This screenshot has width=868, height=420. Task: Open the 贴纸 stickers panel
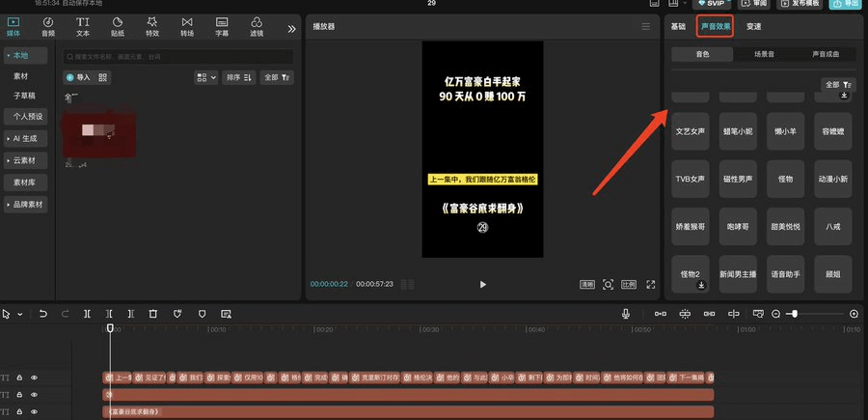pyautogui.click(x=117, y=26)
